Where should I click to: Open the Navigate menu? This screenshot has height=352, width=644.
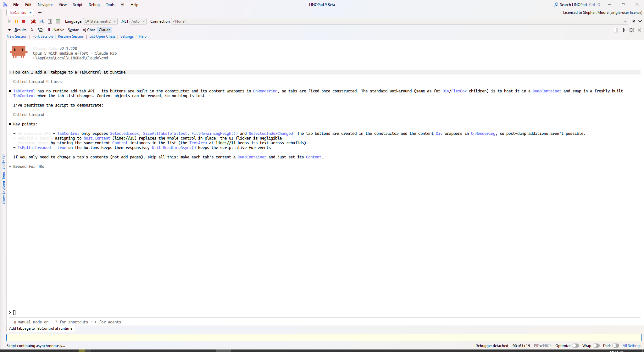click(45, 5)
